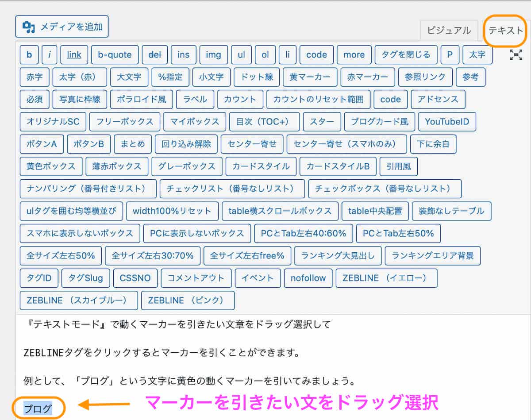Viewport: 531px width, 420px height.
Task: Click the ul list quicktag
Action: click(241, 55)
